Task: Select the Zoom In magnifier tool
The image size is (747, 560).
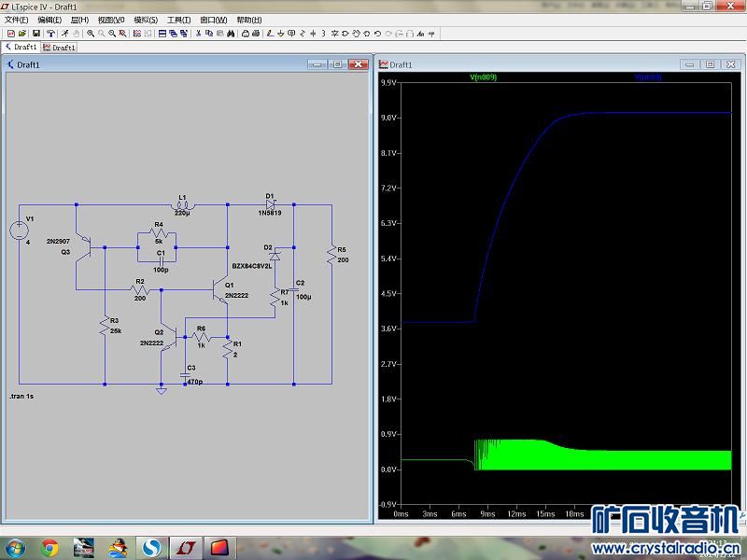Action: (91, 34)
